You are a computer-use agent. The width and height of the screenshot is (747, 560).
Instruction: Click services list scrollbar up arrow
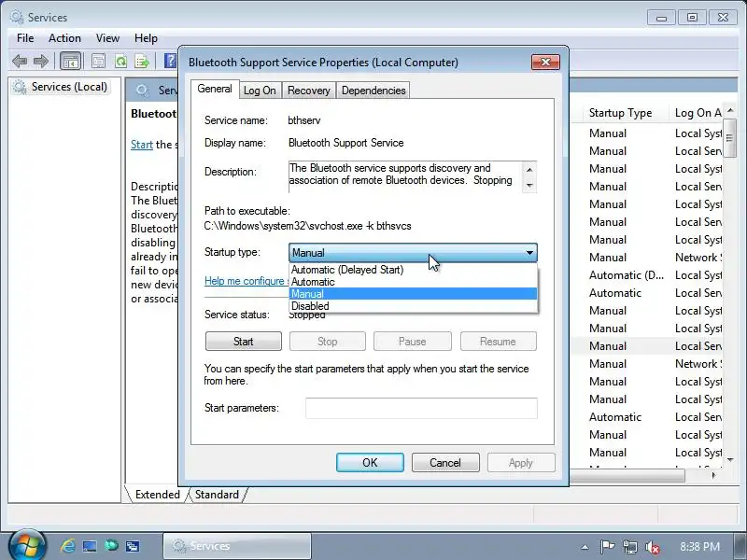(x=730, y=110)
